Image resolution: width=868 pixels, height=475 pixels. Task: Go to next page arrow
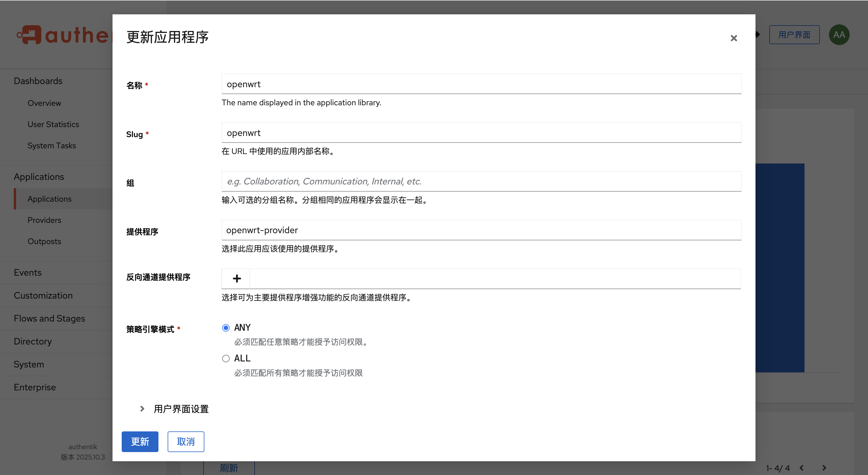(824, 468)
